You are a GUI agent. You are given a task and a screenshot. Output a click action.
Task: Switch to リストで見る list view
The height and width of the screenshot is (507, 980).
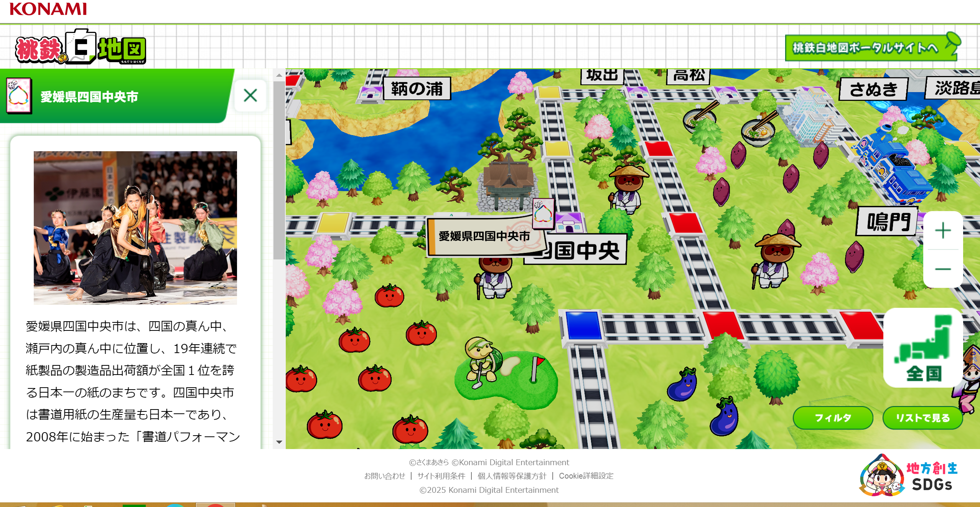[922, 418]
